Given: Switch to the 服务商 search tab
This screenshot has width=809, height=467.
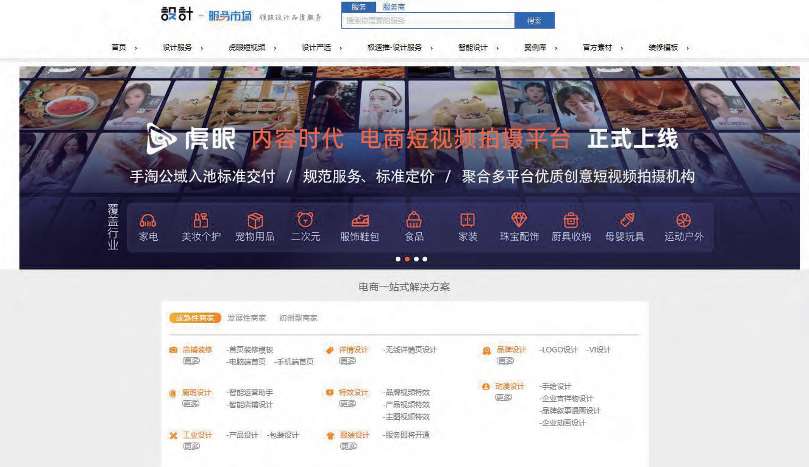Looking at the screenshot, I should point(394,7).
